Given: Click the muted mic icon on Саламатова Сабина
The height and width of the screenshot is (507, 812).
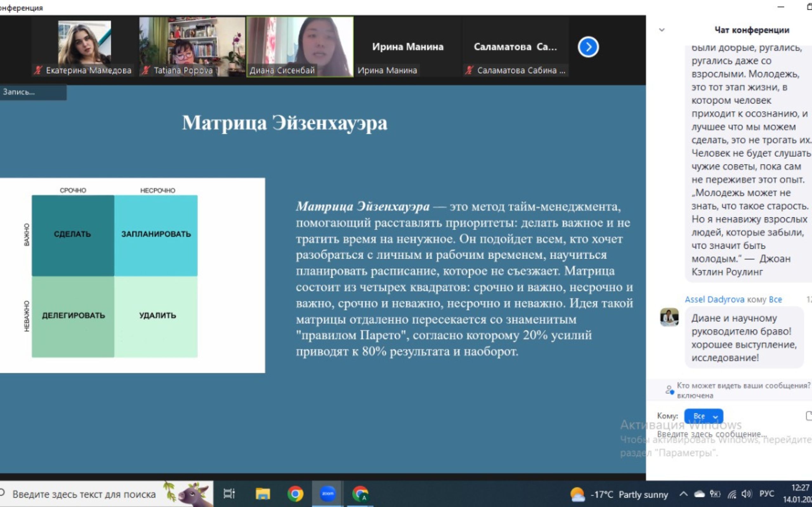Looking at the screenshot, I should tap(469, 70).
